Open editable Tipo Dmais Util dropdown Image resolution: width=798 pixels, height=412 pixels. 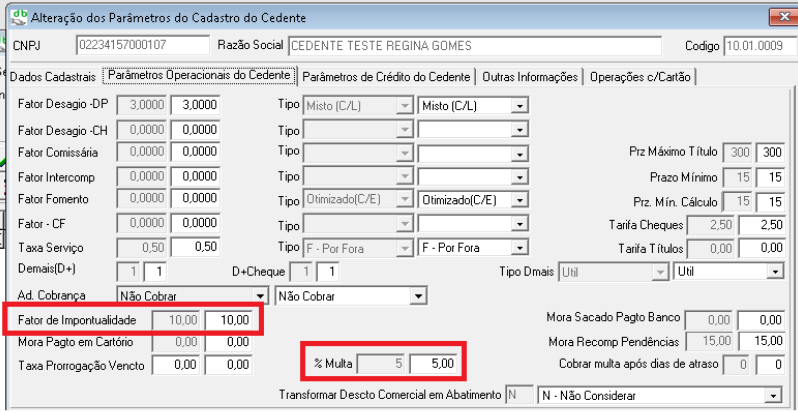[775, 271]
